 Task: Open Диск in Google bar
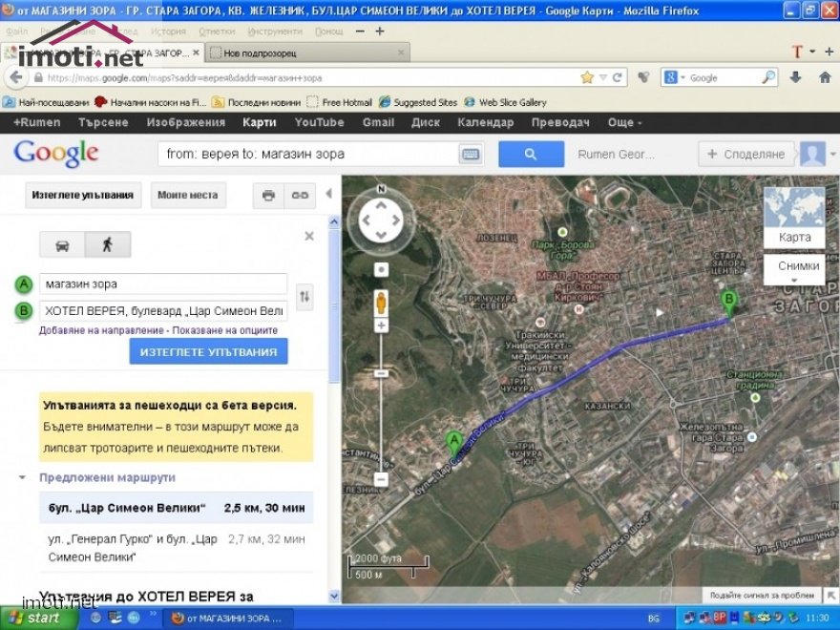(x=426, y=123)
